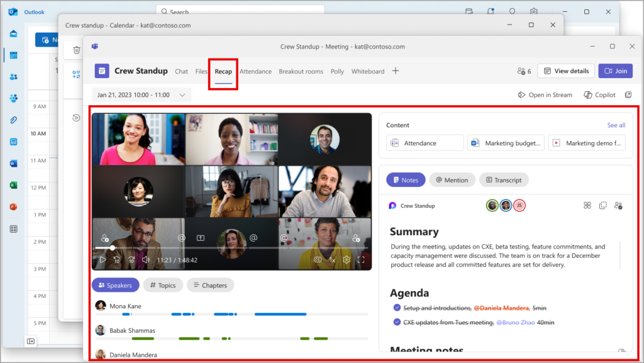Uncheck Setup and introductions agenda item

click(x=397, y=308)
